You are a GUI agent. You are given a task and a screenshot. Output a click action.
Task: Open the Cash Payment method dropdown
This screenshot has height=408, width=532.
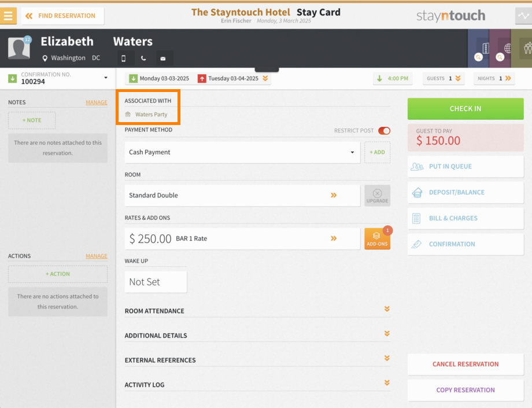[x=242, y=152]
